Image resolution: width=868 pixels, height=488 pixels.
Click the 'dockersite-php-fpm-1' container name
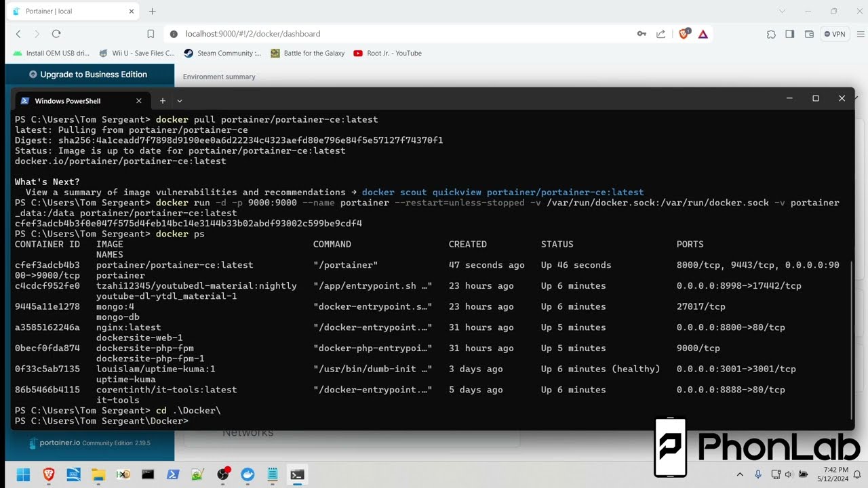tap(151, 359)
